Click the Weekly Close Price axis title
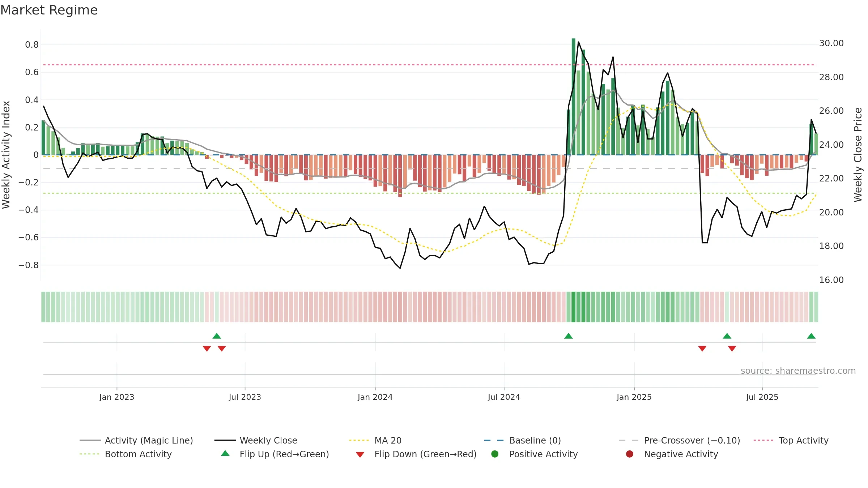Image resolution: width=868 pixels, height=488 pixels. 858,155
